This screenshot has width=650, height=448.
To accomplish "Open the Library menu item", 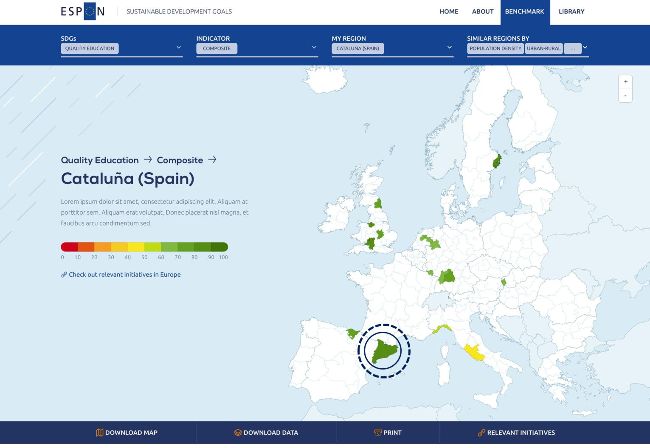I will pyautogui.click(x=571, y=12).
